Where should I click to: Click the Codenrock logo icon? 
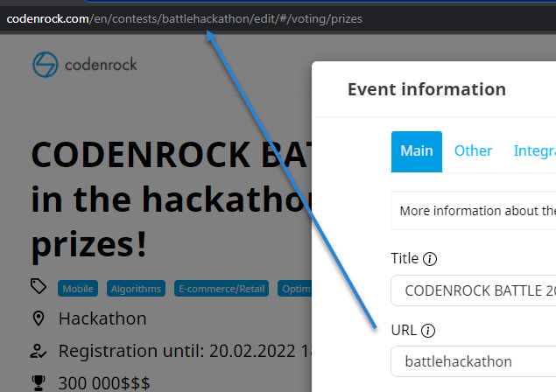click(45, 65)
